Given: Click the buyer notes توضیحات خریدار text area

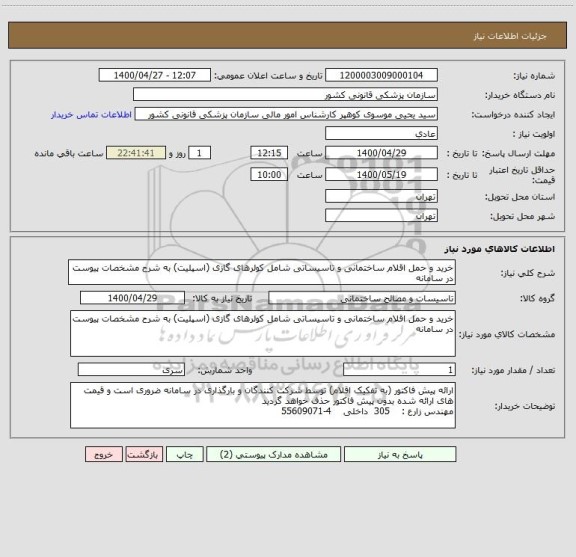Looking at the screenshot, I should (263, 405).
